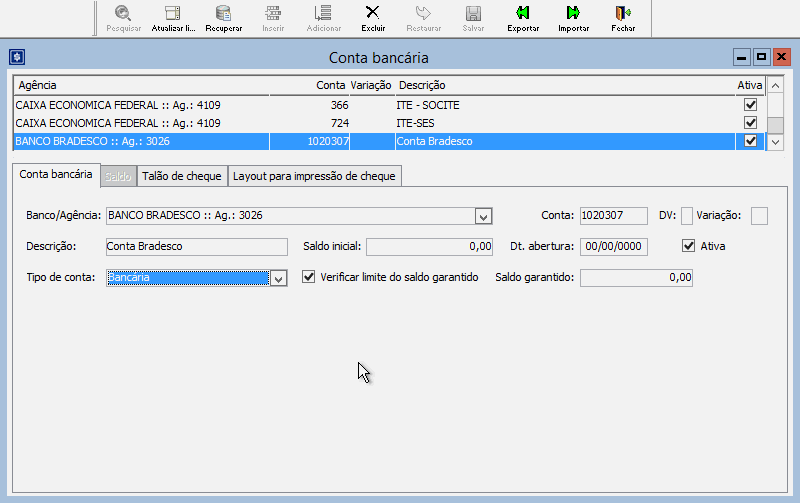Click the Fechar door icon
Image resolution: width=800 pixels, height=503 pixels.
coord(623,13)
